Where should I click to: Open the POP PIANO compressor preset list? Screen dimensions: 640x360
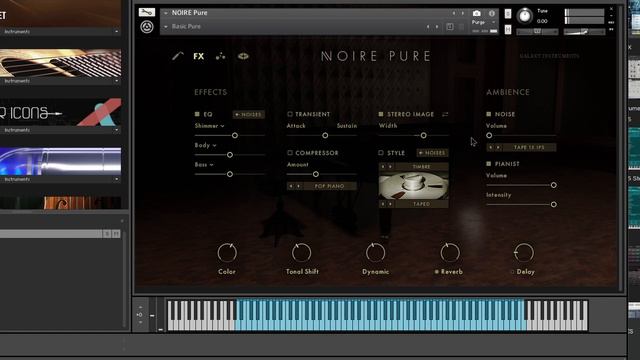point(329,186)
